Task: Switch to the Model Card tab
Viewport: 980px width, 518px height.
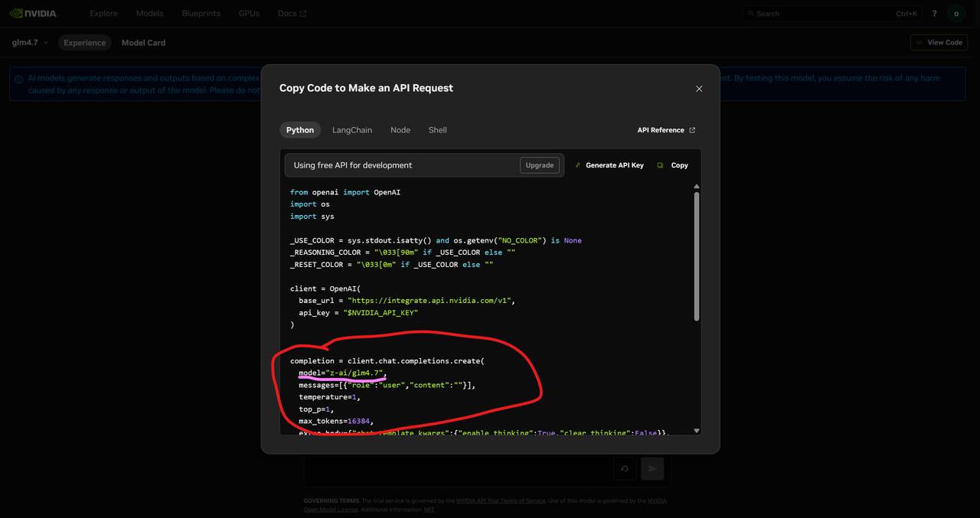Action: pyautogui.click(x=143, y=43)
